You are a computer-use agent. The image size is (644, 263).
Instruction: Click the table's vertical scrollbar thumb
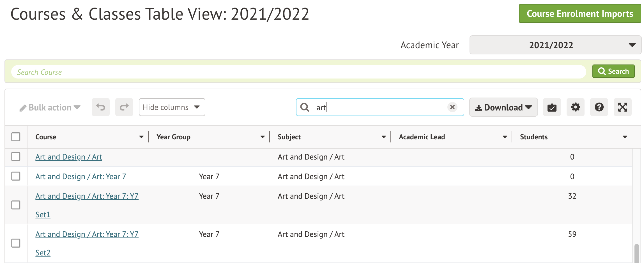point(636,253)
